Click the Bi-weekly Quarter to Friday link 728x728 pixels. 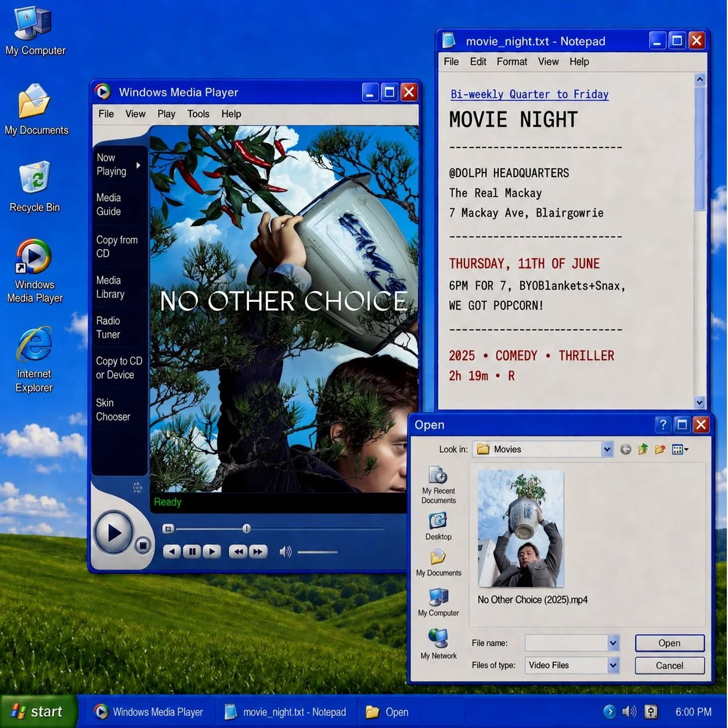coord(529,94)
